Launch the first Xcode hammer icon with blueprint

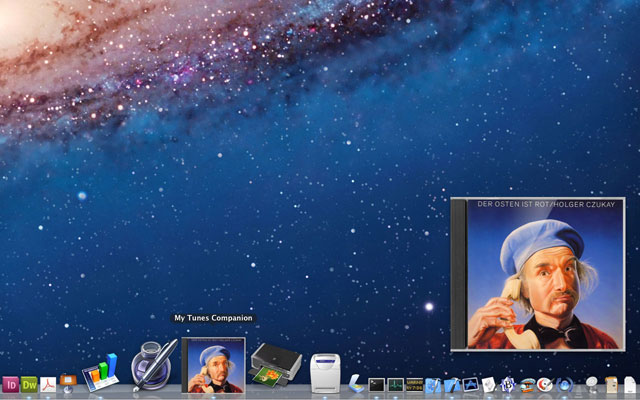click(433, 385)
